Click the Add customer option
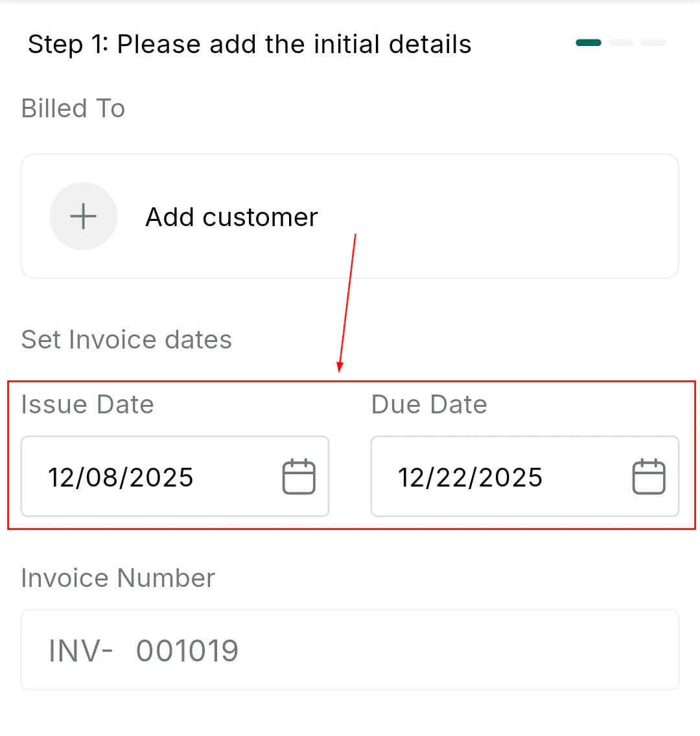The image size is (700, 736). (x=231, y=216)
